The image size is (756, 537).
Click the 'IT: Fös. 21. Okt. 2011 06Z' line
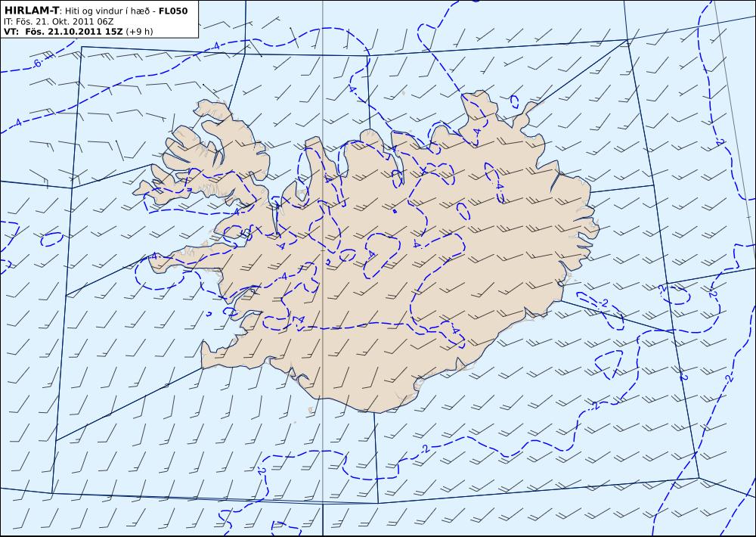pos(58,21)
